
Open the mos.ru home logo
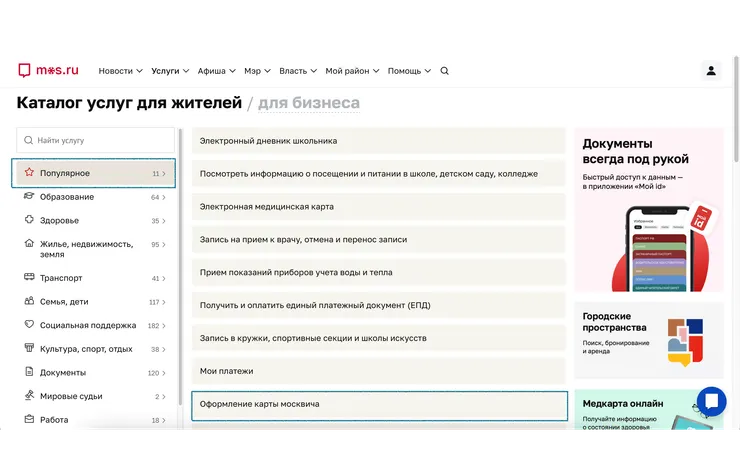[48, 70]
